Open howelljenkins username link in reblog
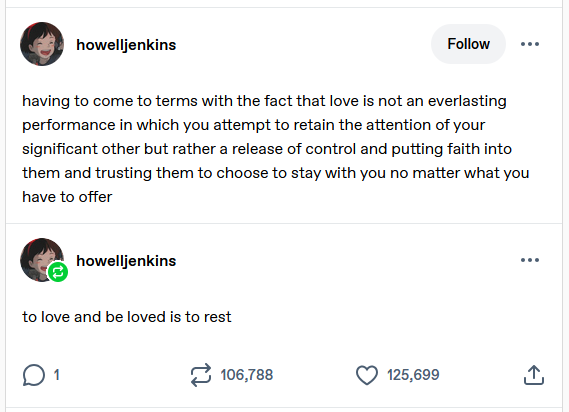The height and width of the screenshot is (412, 569). click(126, 261)
